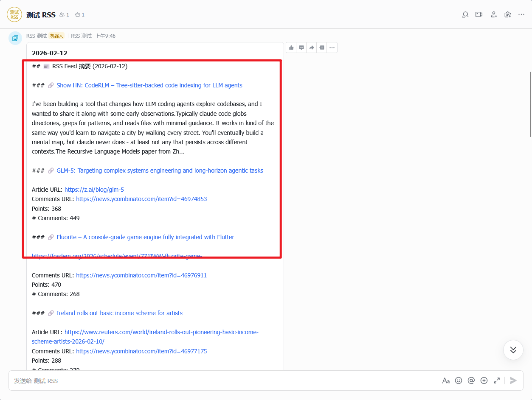Give the message a thumbs up
Image resolution: width=532 pixels, height=400 pixels.
tap(291, 48)
